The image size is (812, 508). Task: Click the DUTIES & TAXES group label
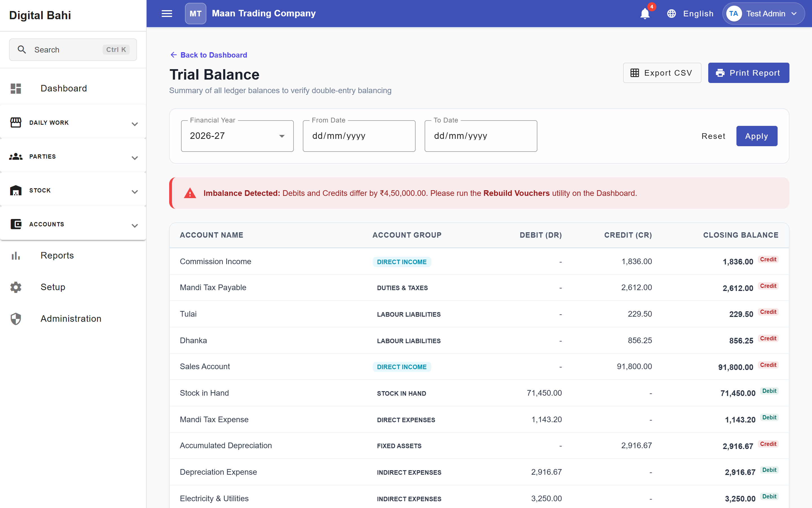[402, 288]
